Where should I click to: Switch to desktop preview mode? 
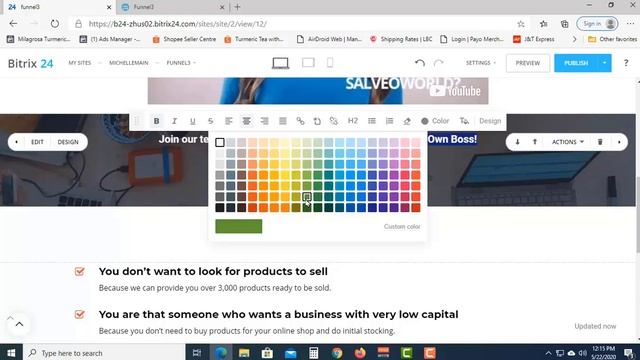click(x=280, y=63)
